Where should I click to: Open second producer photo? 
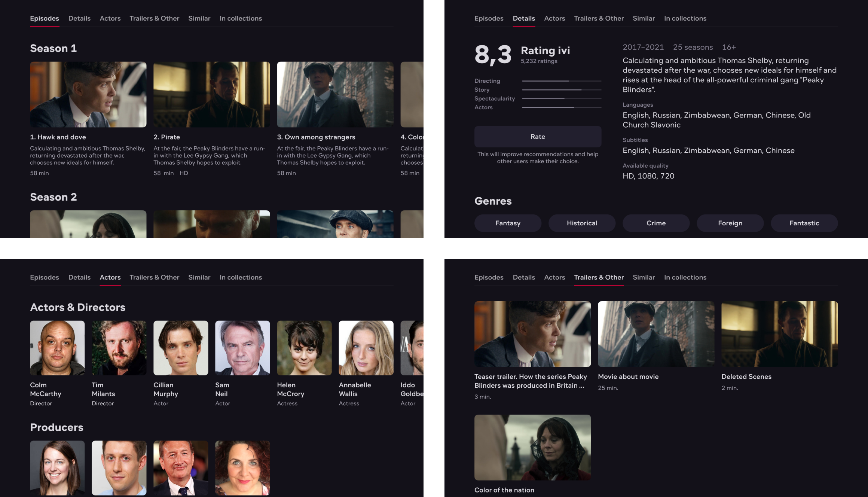(119, 468)
